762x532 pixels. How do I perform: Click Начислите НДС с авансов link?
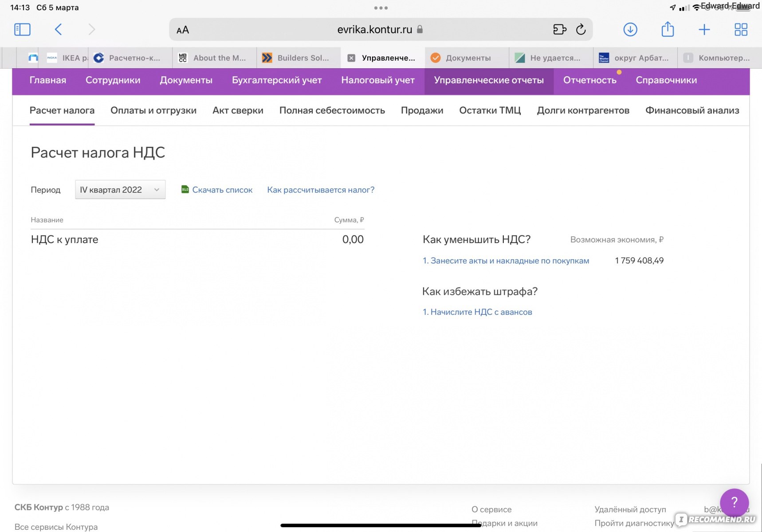point(477,312)
